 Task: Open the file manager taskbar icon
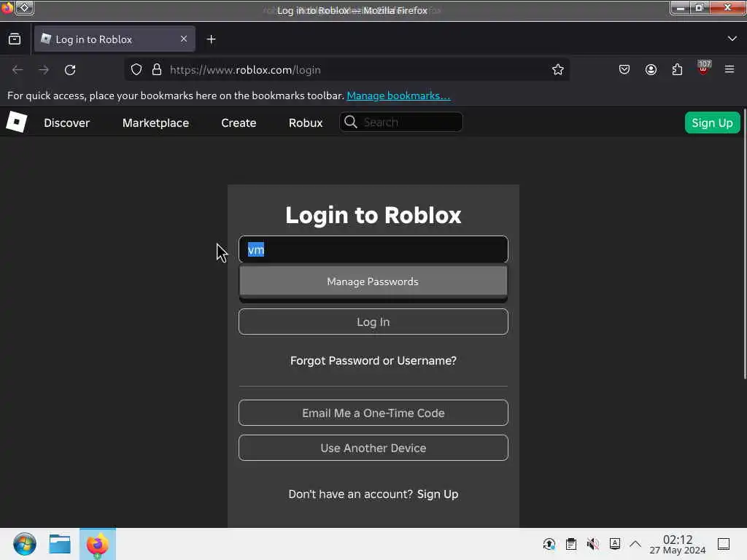pyautogui.click(x=60, y=544)
